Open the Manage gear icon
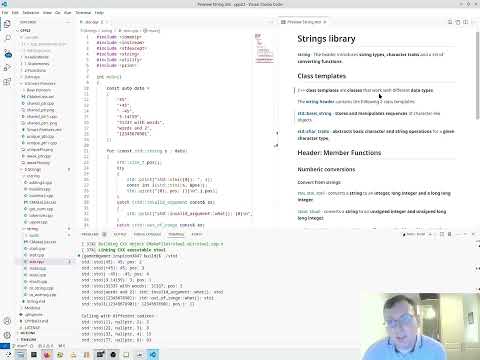This screenshot has height=360, width=480. click(x=7, y=335)
